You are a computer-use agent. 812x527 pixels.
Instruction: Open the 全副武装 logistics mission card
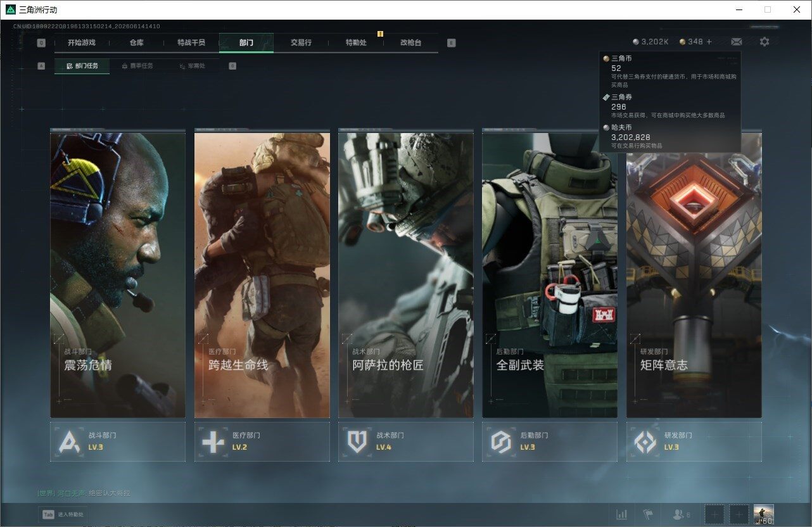coord(550,274)
